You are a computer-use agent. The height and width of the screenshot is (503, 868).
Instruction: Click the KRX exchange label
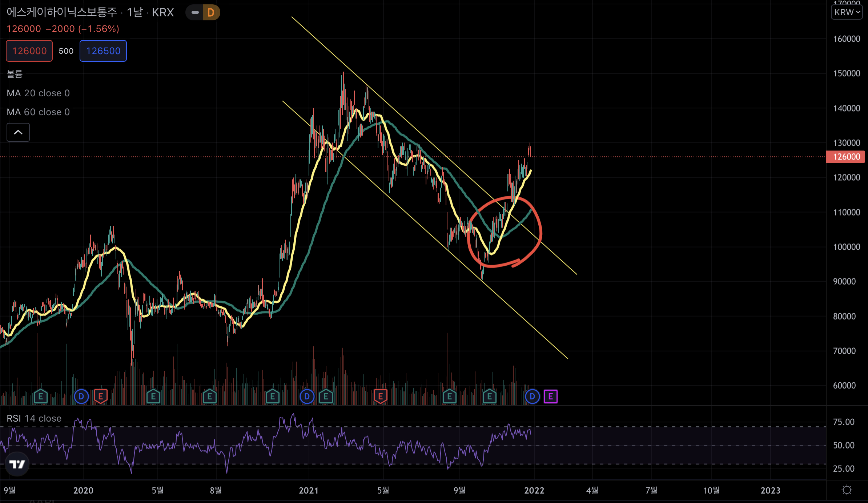163,12
